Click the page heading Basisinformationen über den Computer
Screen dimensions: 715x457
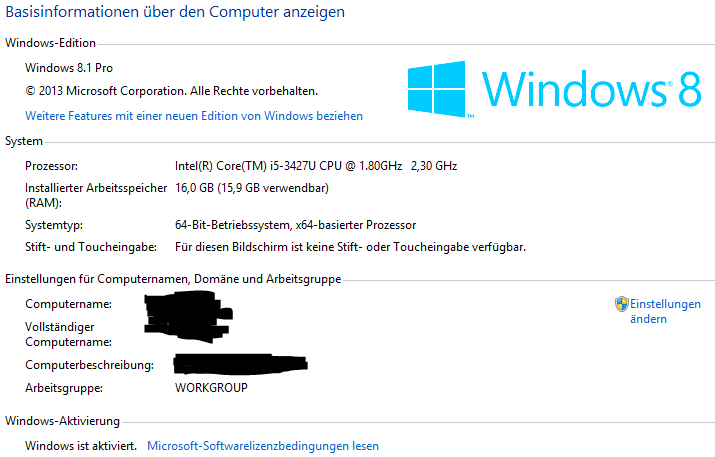tap(175, 11)
